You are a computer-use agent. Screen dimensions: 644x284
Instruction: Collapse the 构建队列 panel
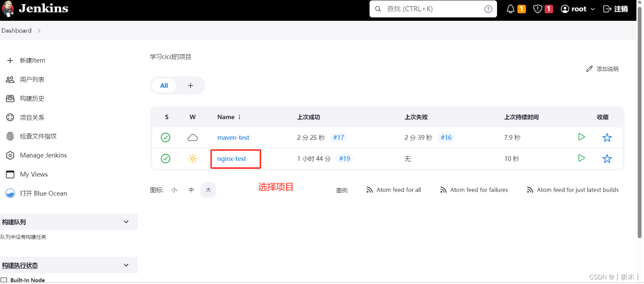126,222
